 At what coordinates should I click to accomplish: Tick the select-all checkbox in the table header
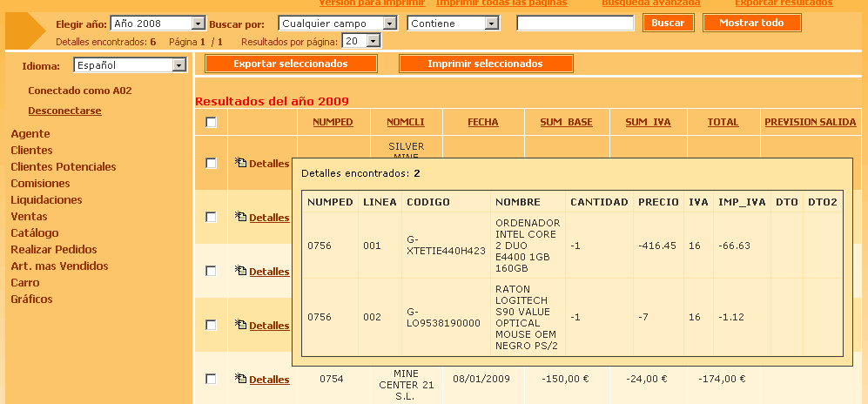click(211, 123)
